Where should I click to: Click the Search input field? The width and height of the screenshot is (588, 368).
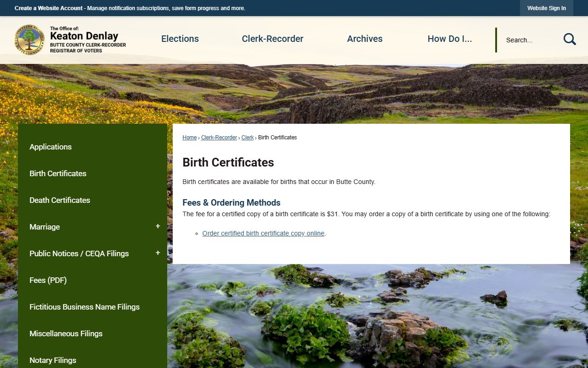click(529, 40)
